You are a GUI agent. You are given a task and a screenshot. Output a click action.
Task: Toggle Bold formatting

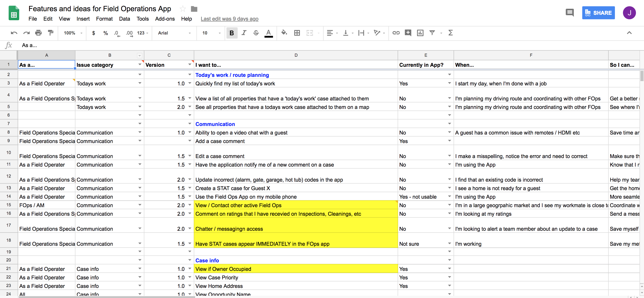tap(232, 33)
